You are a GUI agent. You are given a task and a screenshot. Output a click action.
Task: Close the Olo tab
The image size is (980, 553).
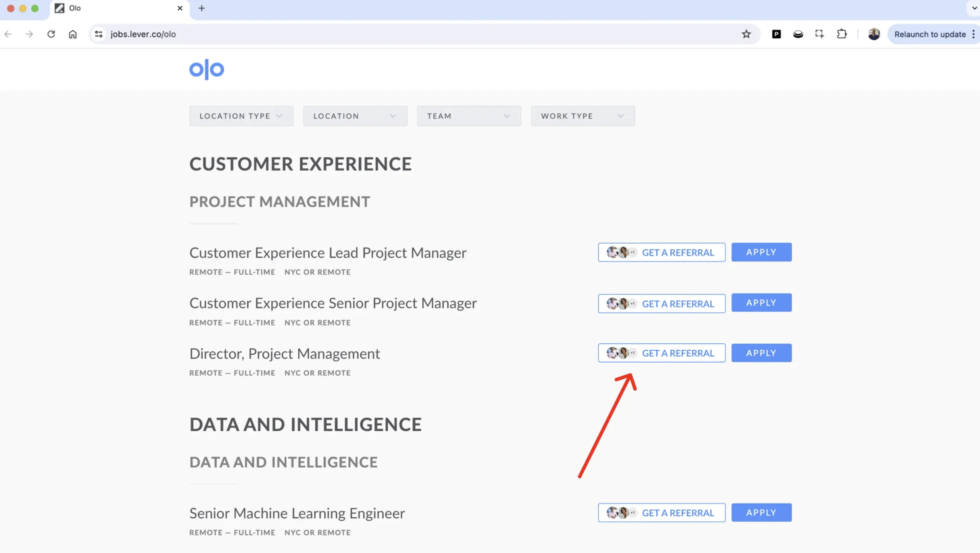coord(180,8)
